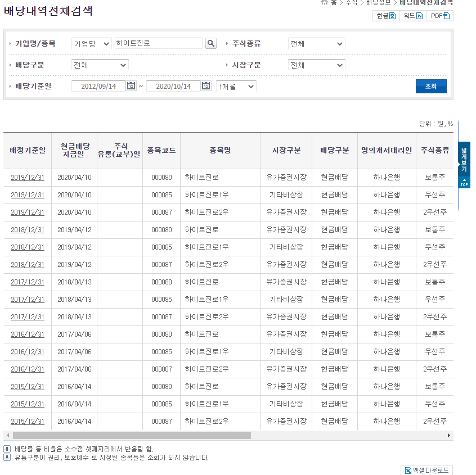The image size is (476, 475).
Task: Open the 1개월 period dropdown
Action: click(x=236, y=87)
